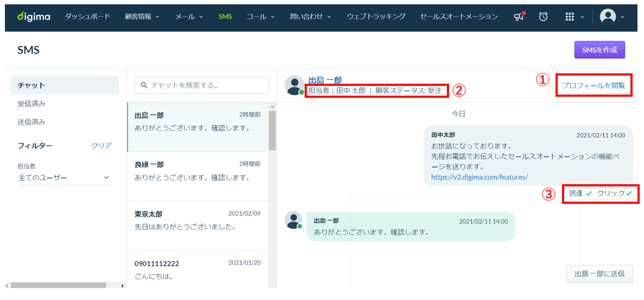The height and width of the screenshot is (300, 644).
Task: Expand the 顧客情報 menu
Action: tap(142, 17)
